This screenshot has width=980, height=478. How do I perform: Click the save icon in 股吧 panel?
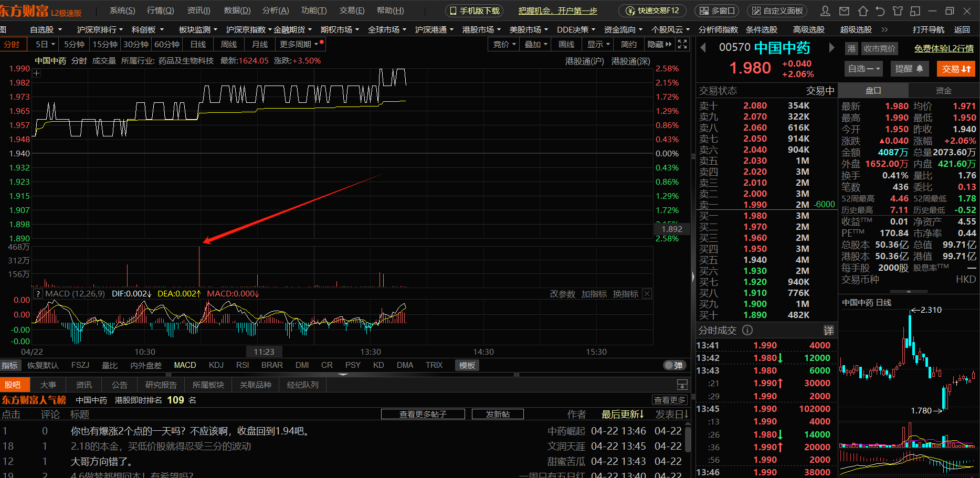(x=682, y=385)
